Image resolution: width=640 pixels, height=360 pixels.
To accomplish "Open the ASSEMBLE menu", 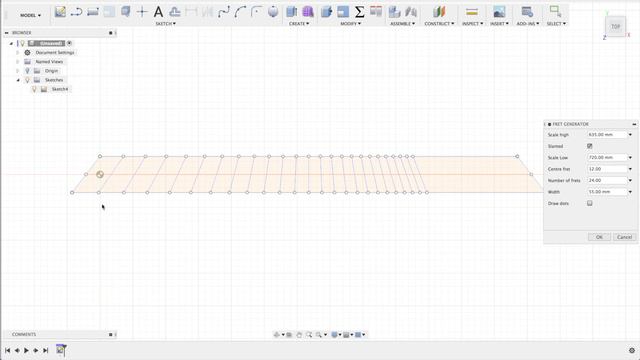I will click(x=402, y=24).
